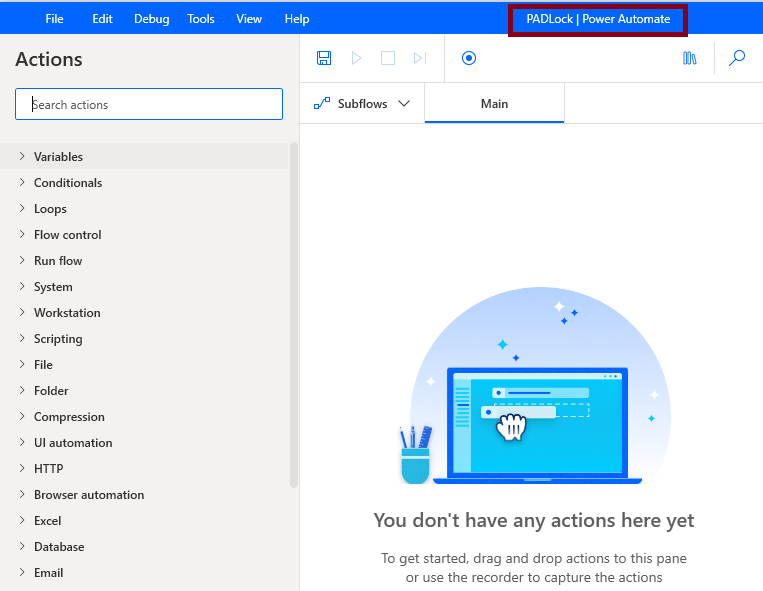Click the Subflows flow icon

pos(322,103)
